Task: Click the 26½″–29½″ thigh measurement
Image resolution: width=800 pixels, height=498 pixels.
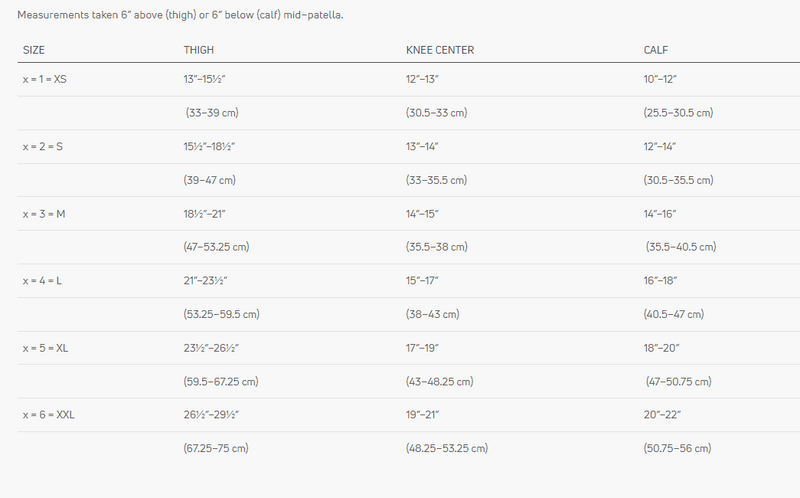Action: coord(211,415)
